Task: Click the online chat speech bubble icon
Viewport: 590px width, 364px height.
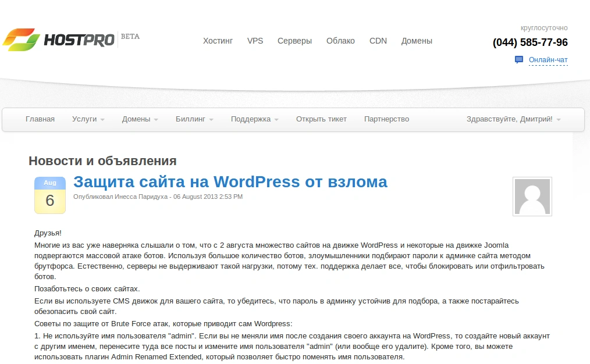Action: 519,60
